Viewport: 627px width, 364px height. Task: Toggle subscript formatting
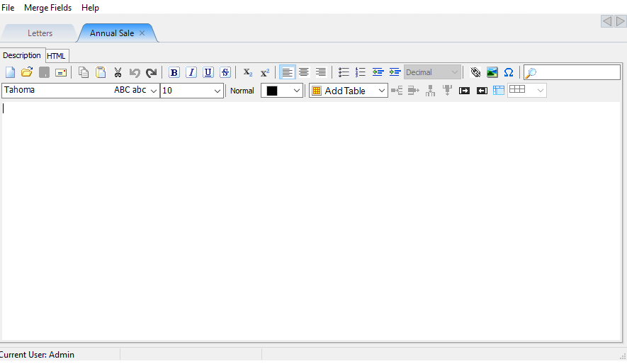[247, 72]
